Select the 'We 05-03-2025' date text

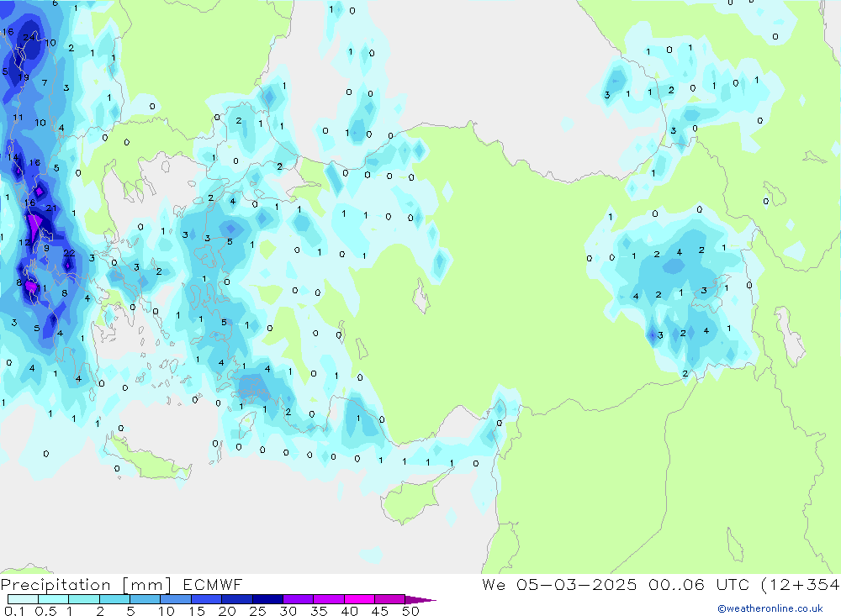click(x=559, y=585)
